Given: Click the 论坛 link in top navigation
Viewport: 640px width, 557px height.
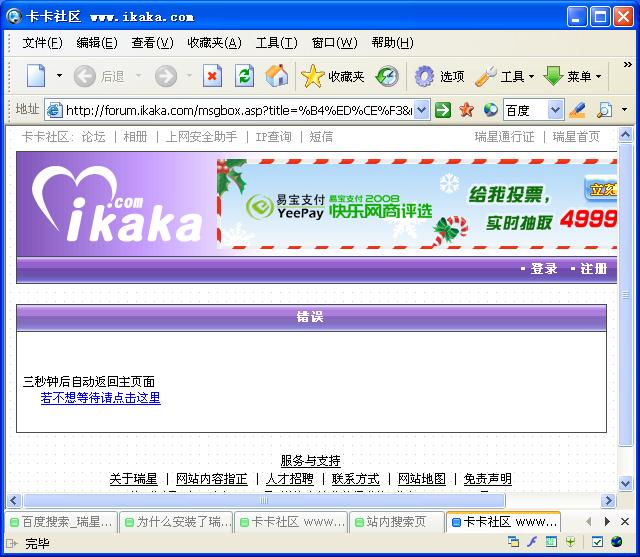Looking at the screenshot, I should pos(93,137).
